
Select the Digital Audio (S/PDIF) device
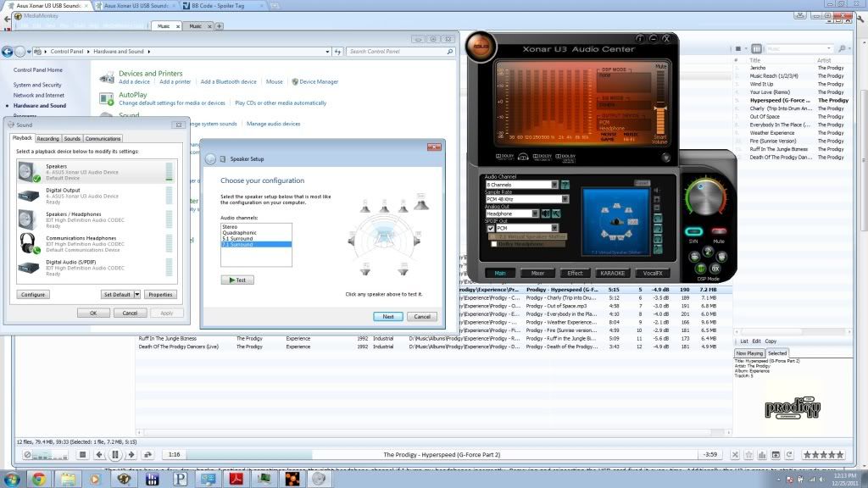[x=97, y=268]
